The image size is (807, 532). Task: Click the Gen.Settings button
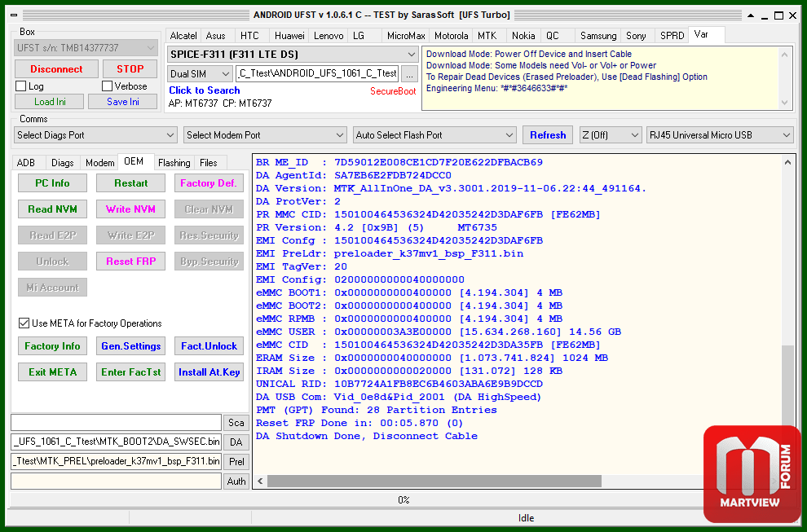click(x=130, y=345)
